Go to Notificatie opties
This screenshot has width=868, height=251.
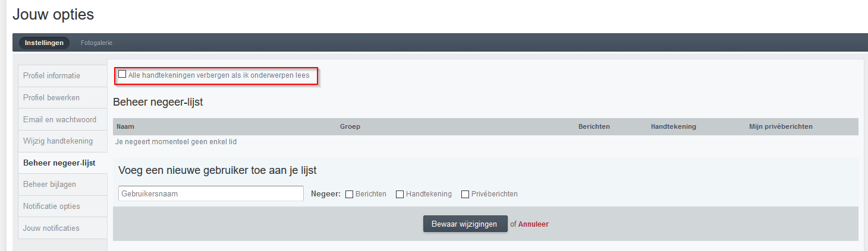[x=63, y=206]
